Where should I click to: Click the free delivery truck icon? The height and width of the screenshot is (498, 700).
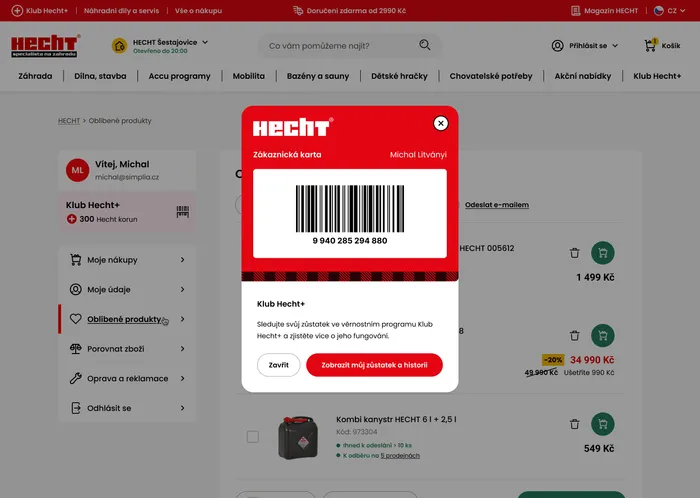298,10
